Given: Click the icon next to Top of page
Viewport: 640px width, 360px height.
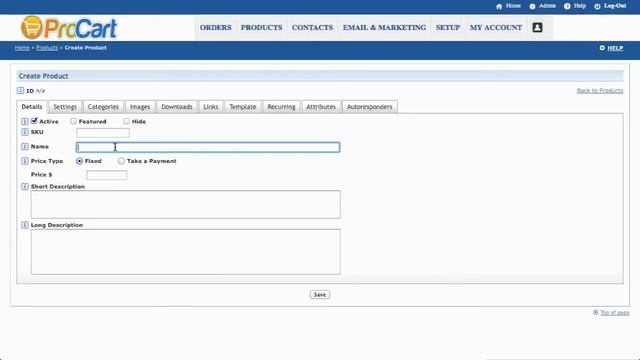Looking at the screenshot, I should point(596,312).
